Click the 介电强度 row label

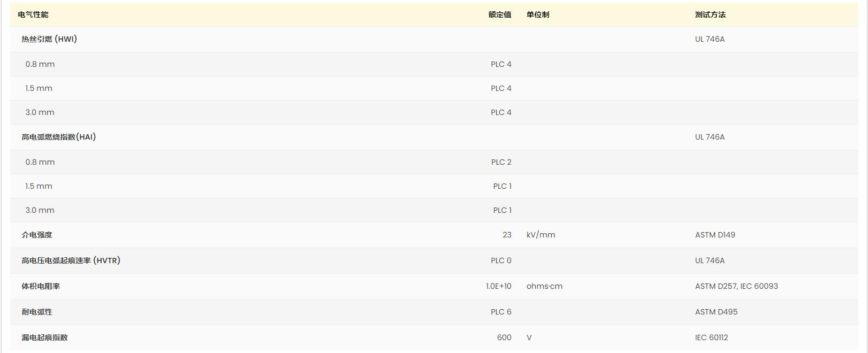37,235
